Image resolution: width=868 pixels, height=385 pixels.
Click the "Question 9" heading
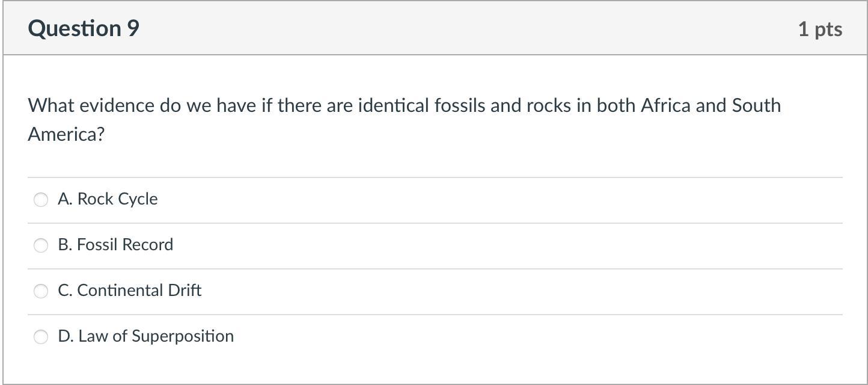click(x=84, y=28)
